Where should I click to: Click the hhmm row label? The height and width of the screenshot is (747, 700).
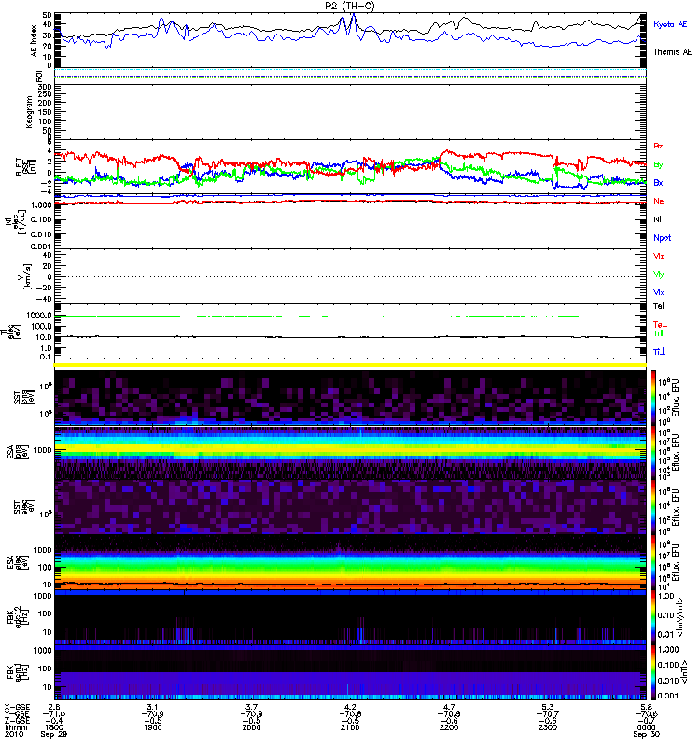16,727
